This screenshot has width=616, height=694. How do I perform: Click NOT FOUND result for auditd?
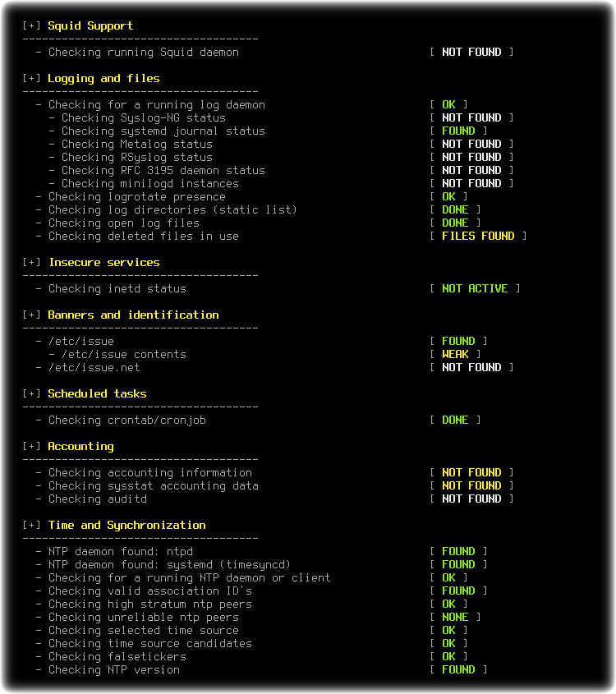tap(471, 499)
